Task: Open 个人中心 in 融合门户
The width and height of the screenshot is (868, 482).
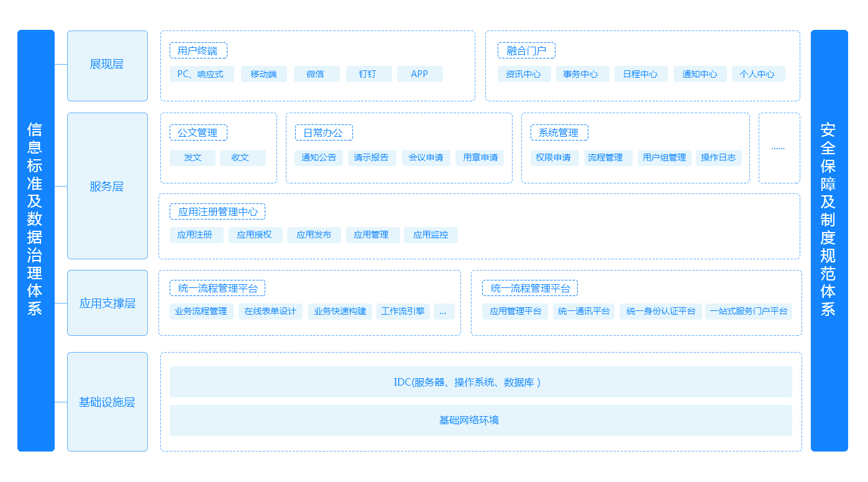Action: (x=758, y=74)
